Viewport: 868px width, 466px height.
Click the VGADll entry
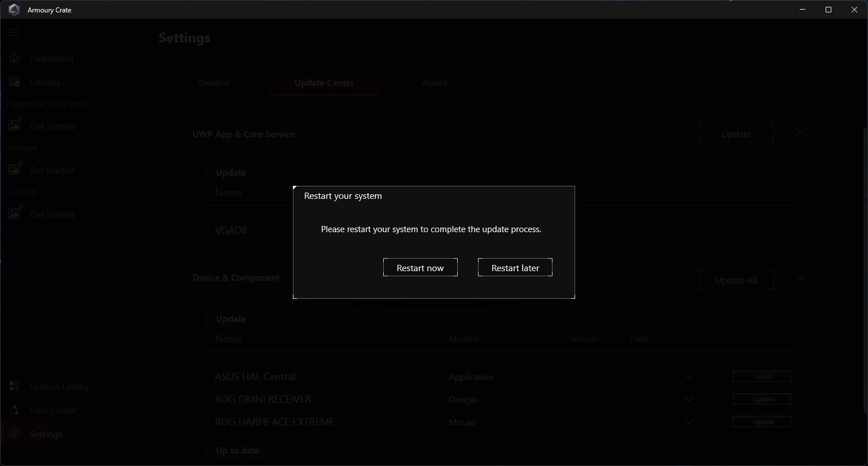(x=231, y=230)
